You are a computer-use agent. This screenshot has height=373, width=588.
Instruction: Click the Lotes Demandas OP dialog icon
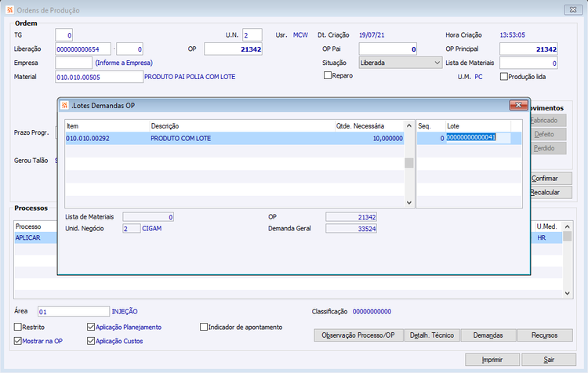coord(64,105)
